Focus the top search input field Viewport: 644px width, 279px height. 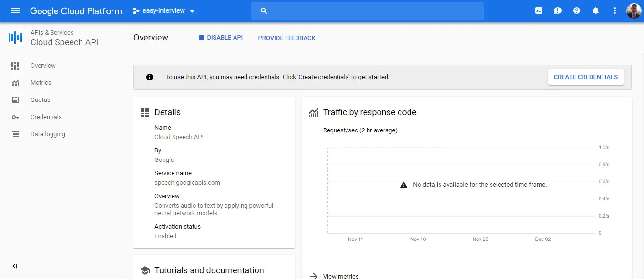367,11
